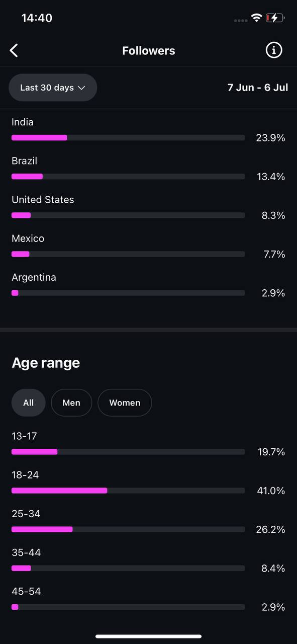Tap the chevron beside Last 30 days
297x644 pixels.
click(x=81, y=88)
